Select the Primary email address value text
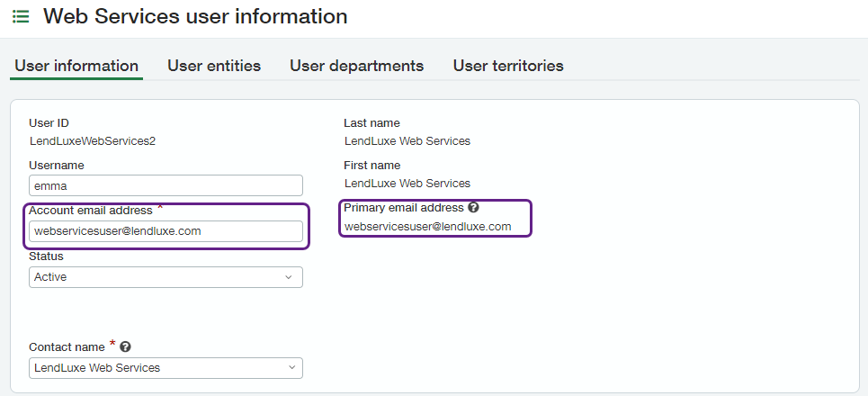868x396 pixels. point(427,227)
